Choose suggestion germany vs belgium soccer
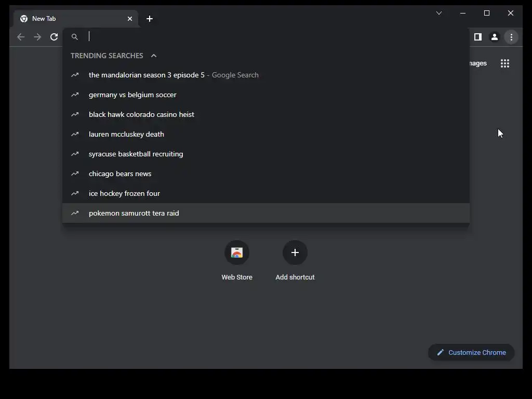 (266, 95)
